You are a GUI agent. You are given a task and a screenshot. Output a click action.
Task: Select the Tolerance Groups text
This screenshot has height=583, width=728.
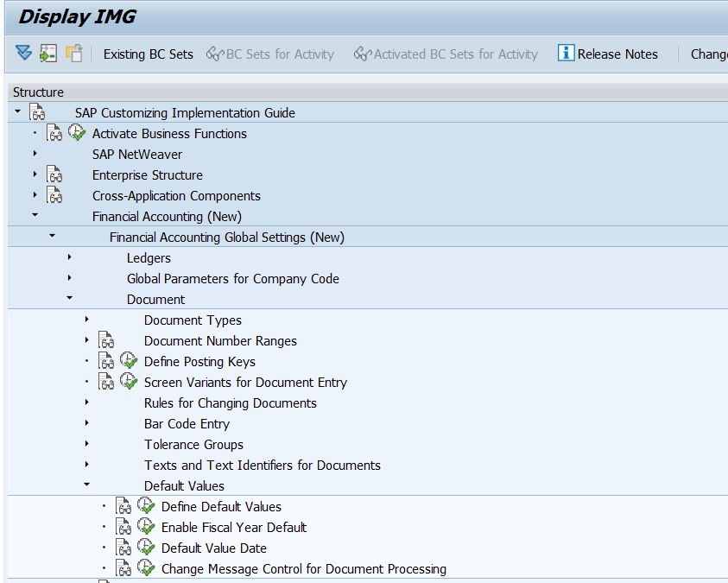(193, 445)
